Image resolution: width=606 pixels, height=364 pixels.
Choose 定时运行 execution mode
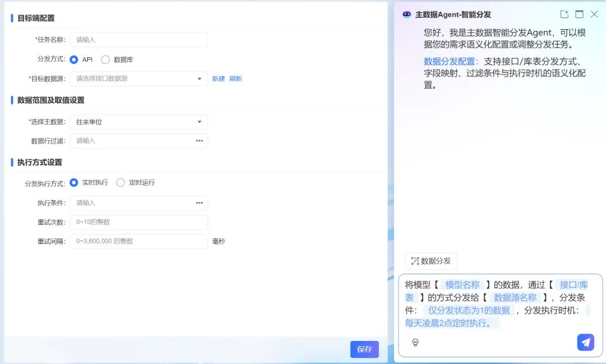tap(121, 182)
